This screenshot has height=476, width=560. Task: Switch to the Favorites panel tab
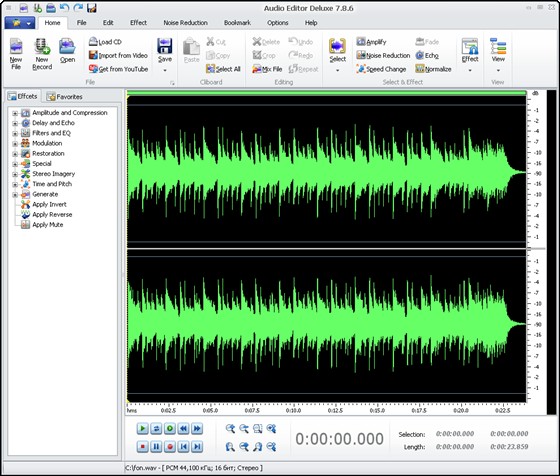point(65,96)
